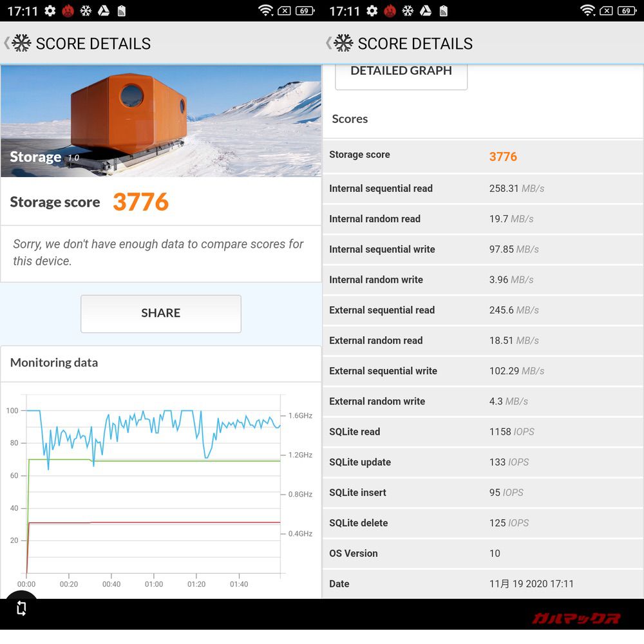Tap the screen rotation icon
This screenshot has width=644, height=644.
(x=21, y=608)
